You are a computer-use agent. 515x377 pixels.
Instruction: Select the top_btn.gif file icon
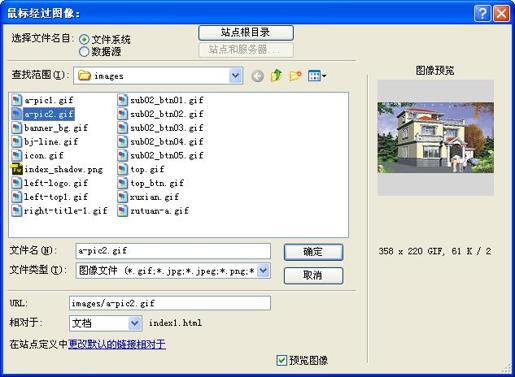point(123,183)
